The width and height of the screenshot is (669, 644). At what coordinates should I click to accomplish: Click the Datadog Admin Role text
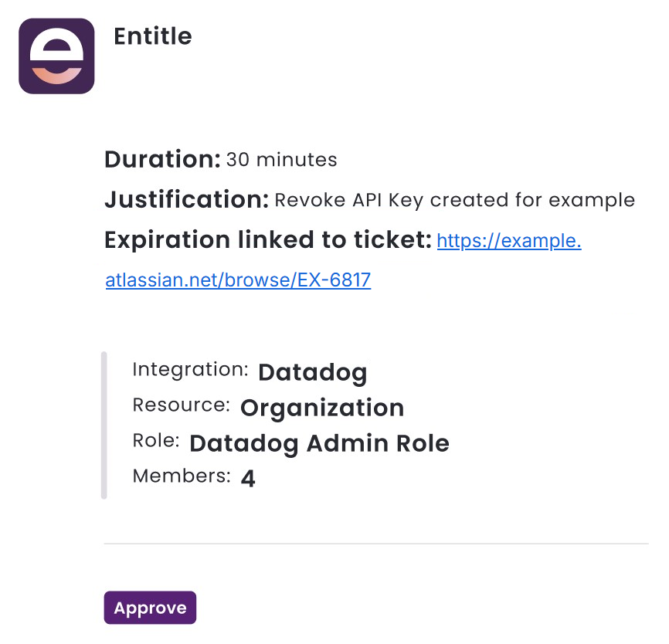[x=318, y=444]
